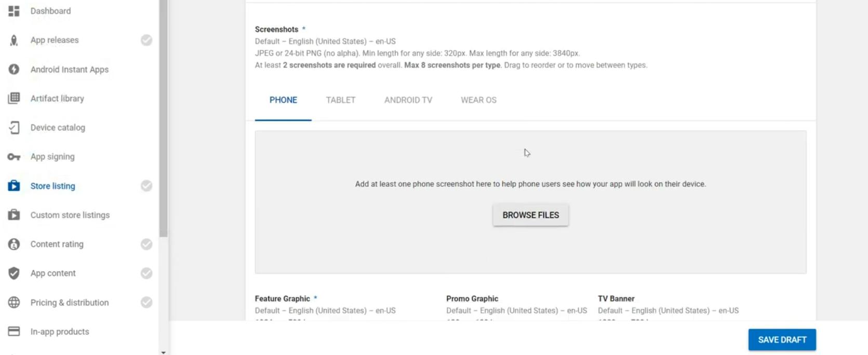Click the SAVE DRAFT button

(x=782, y=340)
